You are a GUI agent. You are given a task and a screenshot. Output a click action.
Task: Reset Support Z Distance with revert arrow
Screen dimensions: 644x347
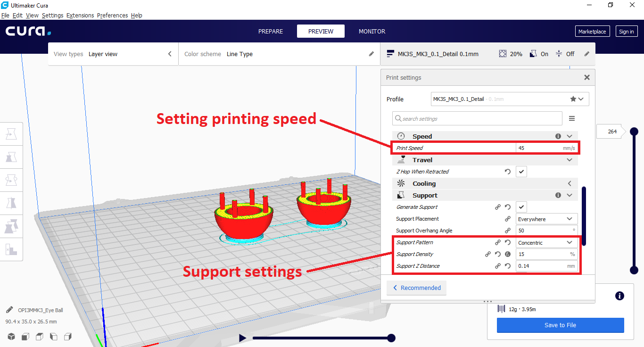coord(508,266)
